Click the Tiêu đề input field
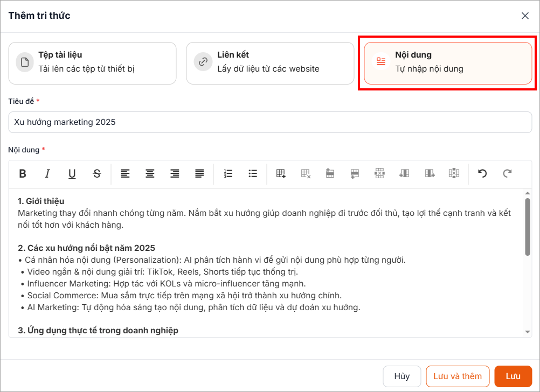This screenshot has width=540, height=392. pyautogui.click(x=270, y=122)
